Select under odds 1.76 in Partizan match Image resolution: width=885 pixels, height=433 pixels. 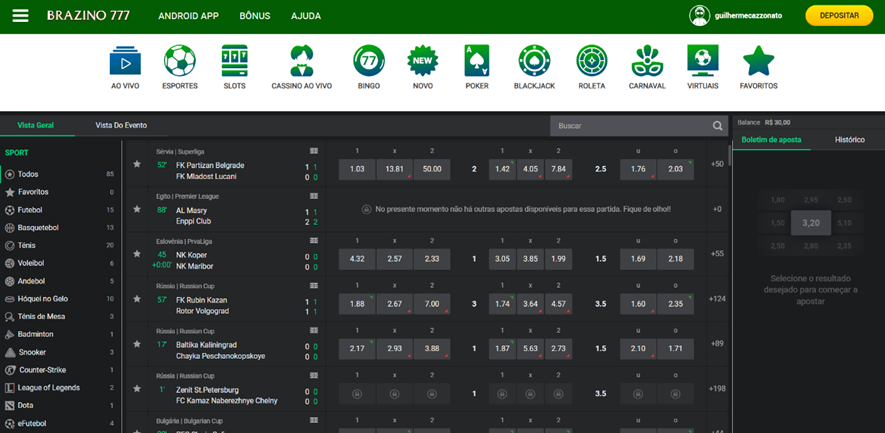pos(638,169)
